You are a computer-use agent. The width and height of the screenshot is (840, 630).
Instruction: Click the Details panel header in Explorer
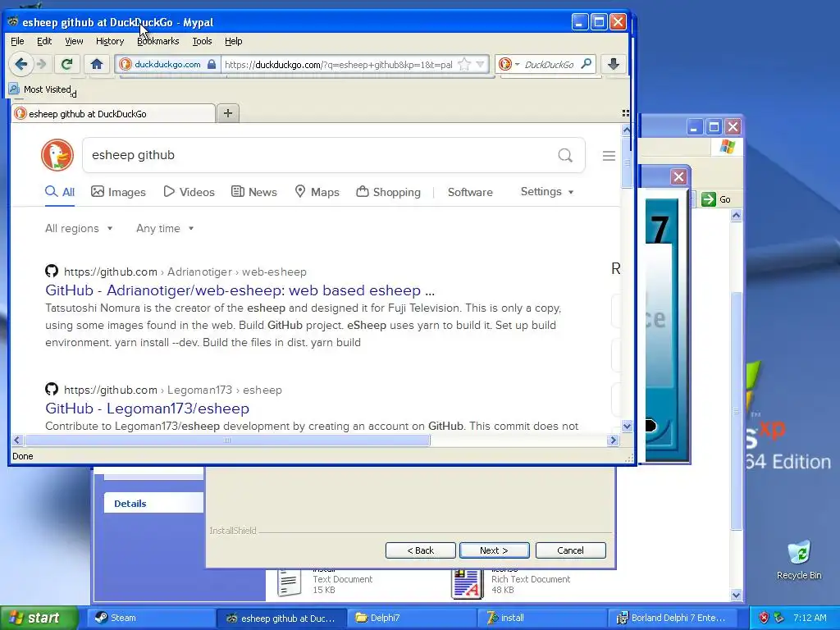pyautogui.click(x=153, y=503)
